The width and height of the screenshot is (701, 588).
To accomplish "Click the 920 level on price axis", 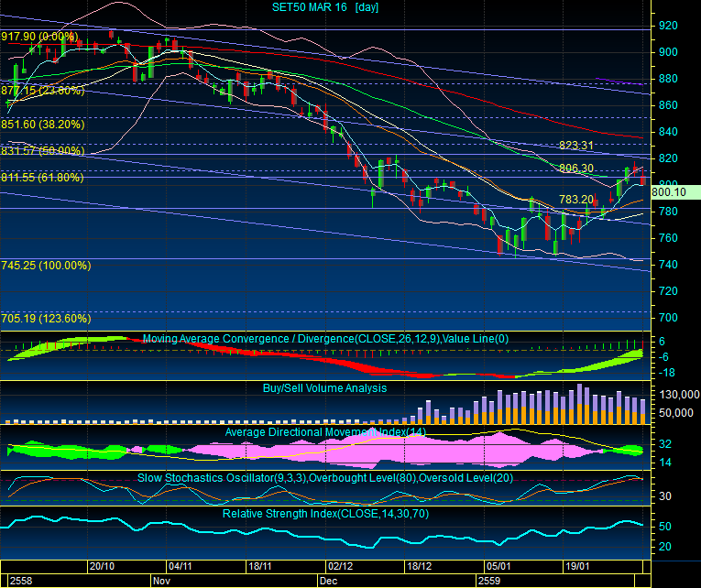I will tap(668, 26).
